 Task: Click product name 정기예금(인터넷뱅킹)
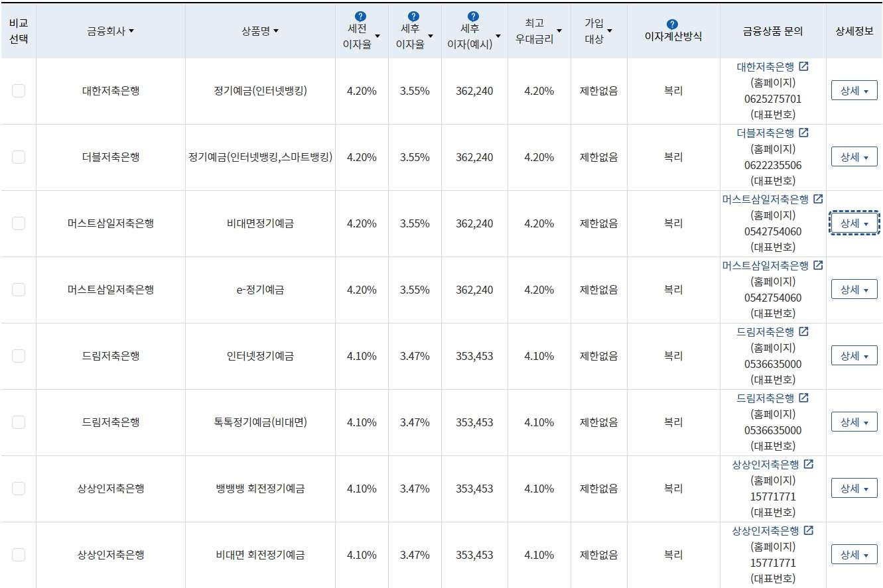click(x=260, y=91)
